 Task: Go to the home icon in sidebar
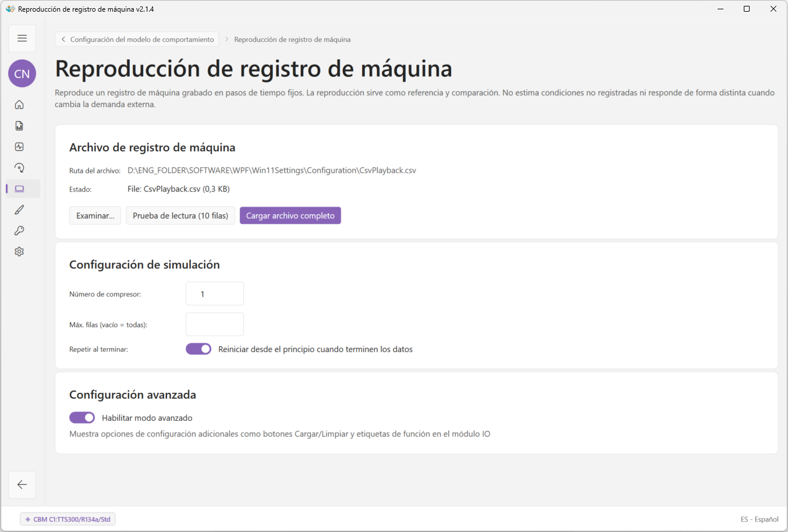[19, 105]
